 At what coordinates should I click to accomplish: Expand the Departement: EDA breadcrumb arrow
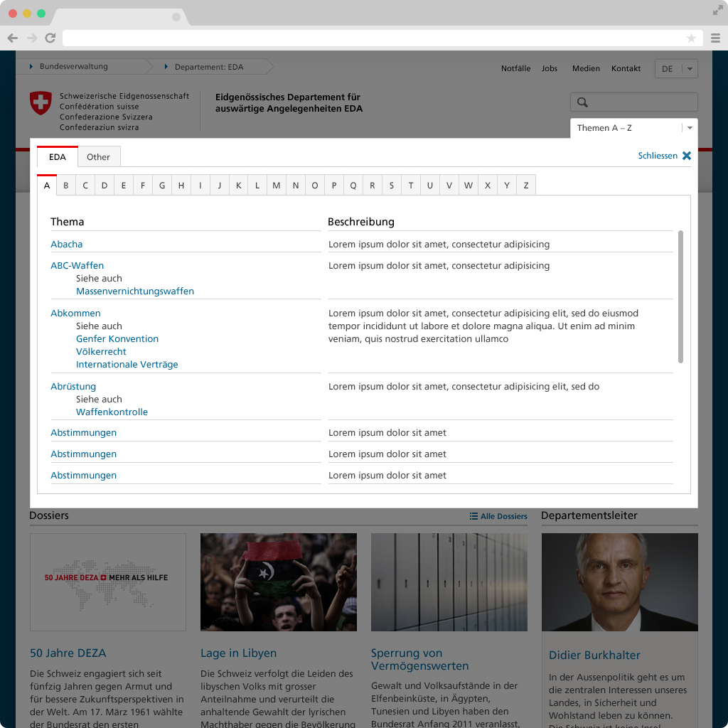[x=166, y=67]
